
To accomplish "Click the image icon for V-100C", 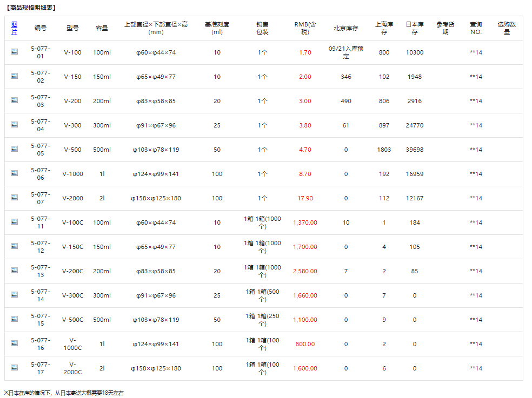I will (x=15, y=222).
